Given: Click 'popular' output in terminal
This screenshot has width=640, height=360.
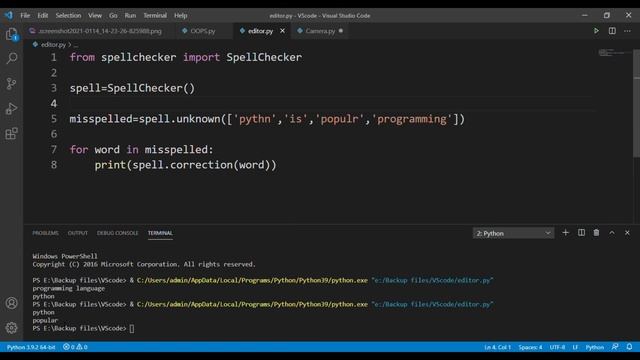Looking at the screenshot, I should pos(45,320).
